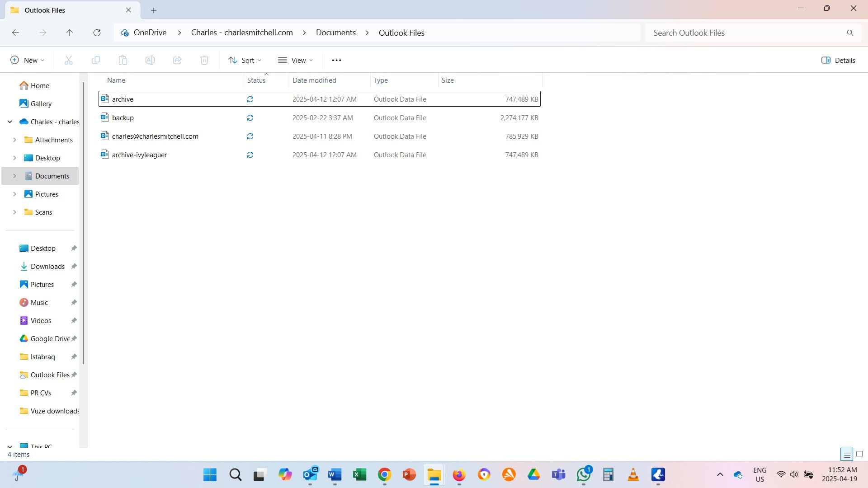This screenshot has width=868, height=488.
Task: Click the Forward navigation arrow
Action: pos(42,33)
